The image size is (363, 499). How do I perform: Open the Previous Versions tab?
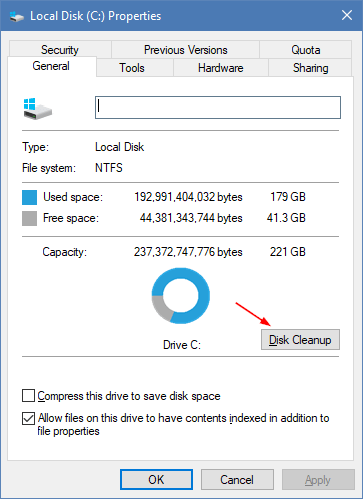[x=185, y=50]
